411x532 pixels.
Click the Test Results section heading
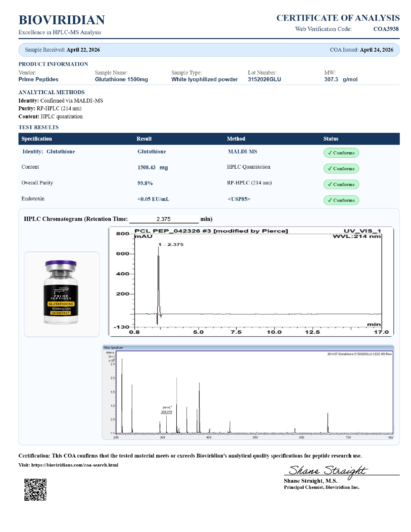[39, 127]
